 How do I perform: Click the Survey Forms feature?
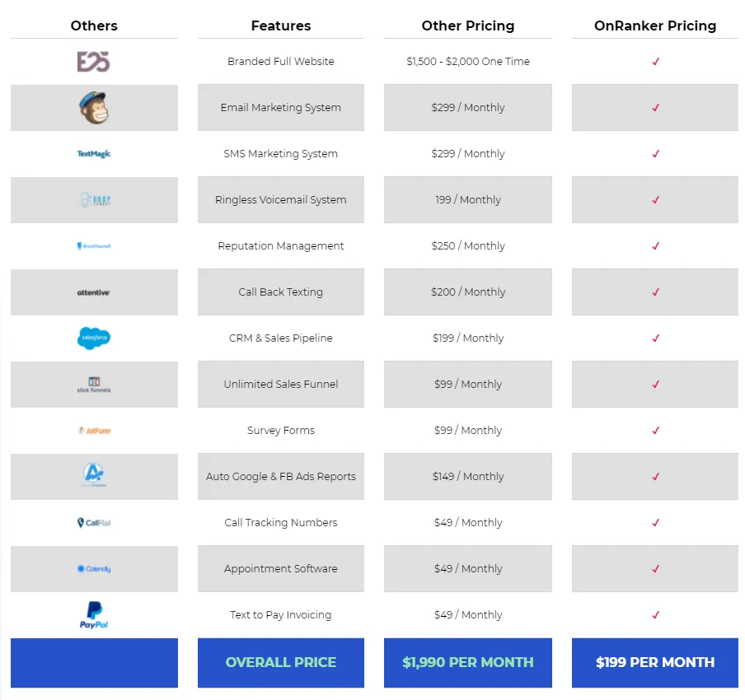281,430
